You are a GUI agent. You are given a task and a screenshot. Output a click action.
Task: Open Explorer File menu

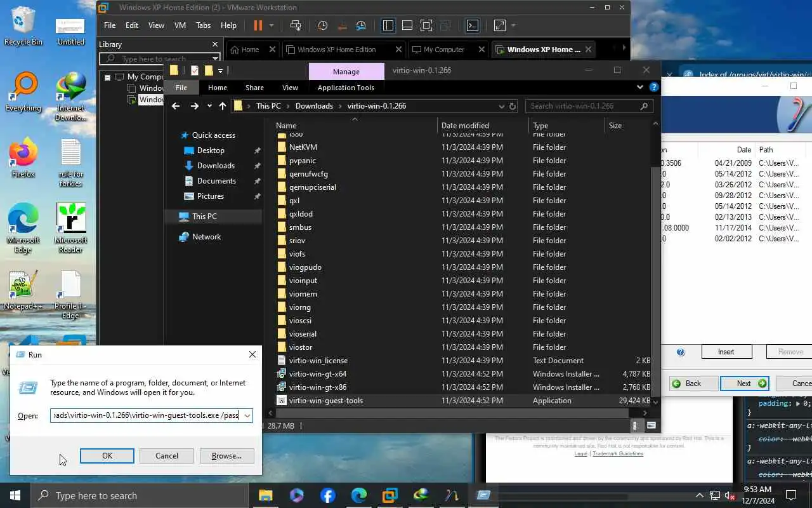(x=181, y=88)
